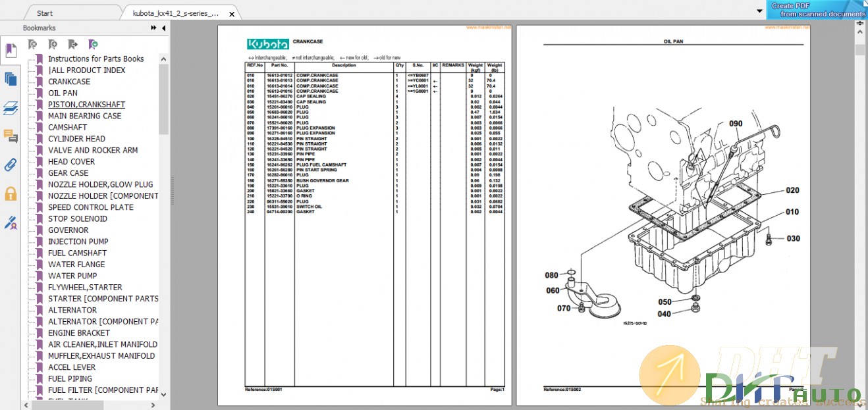Open the Instructions for Parts Books bookmark

pyautogui.click(x=96, y=59)
